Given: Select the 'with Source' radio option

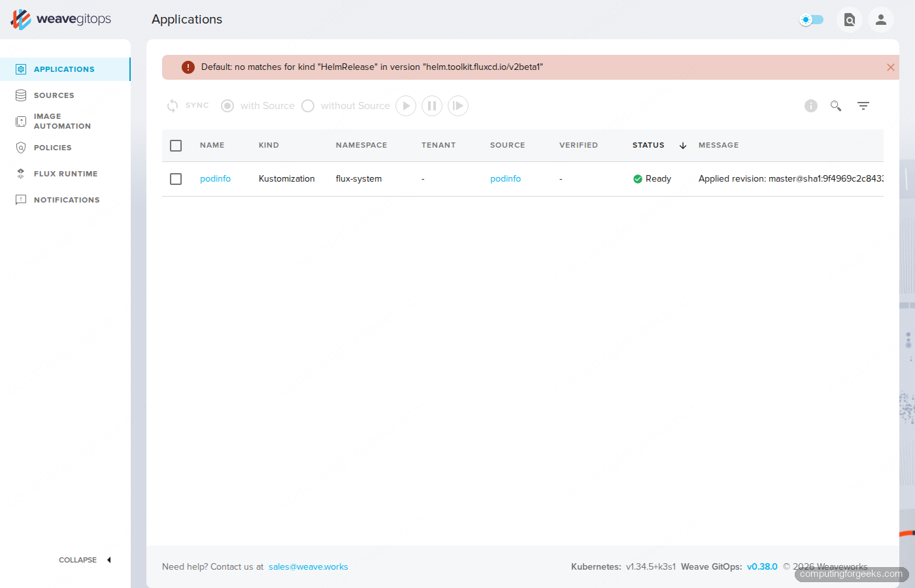Looking at the screenshot, I should pyautogui.click(x=227, y=106).
